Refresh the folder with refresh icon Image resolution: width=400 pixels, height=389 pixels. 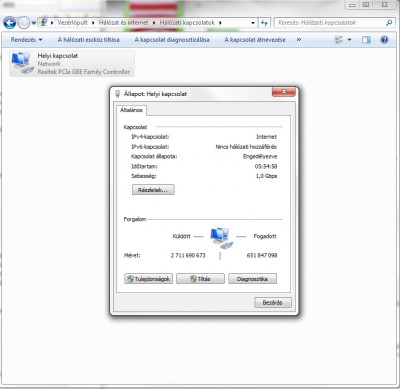[x=264, y=23]
